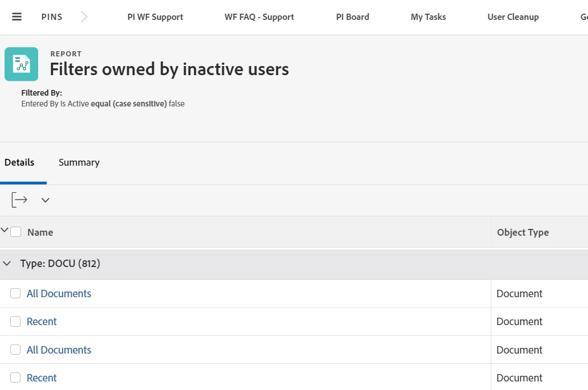Sort by the Name column header
The height and width of the screenshot is (390, 588).
(40, 232)
